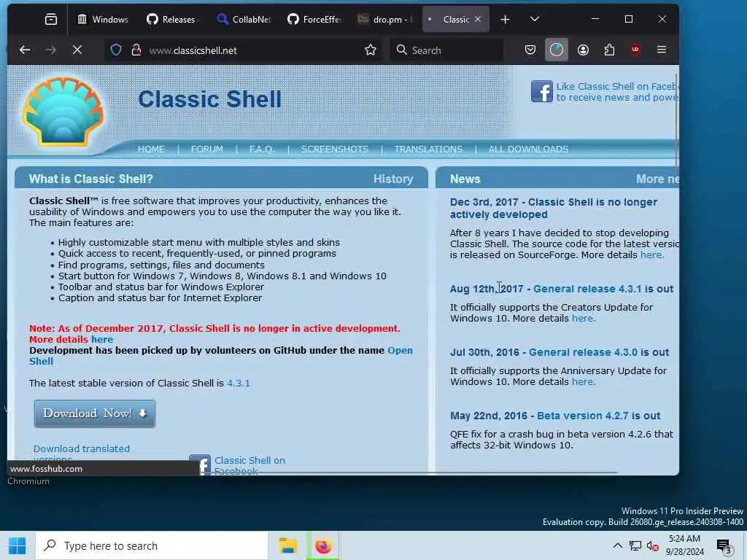The height and width of the screenshot is (560, 747).
Task: Bookmark this page with the star icon
Action: 371,50
